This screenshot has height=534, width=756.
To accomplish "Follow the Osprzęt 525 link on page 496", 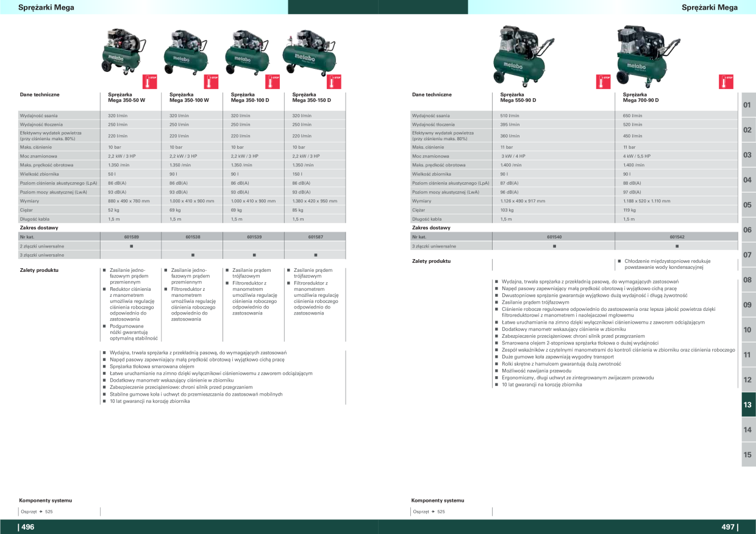I will (37, 511).
